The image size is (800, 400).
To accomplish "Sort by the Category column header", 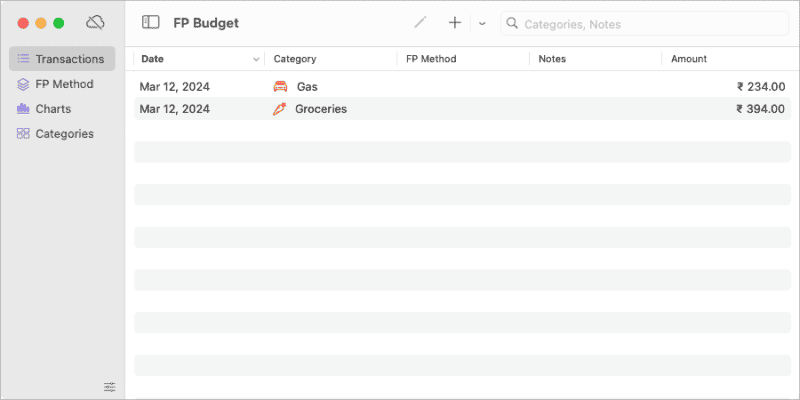I will pos(295,59).
